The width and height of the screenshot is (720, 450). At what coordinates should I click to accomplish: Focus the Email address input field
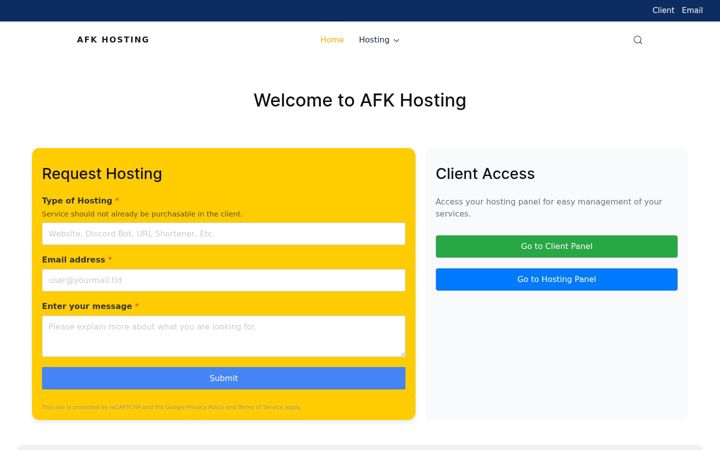pyautogui.click(x=224, y=280)
